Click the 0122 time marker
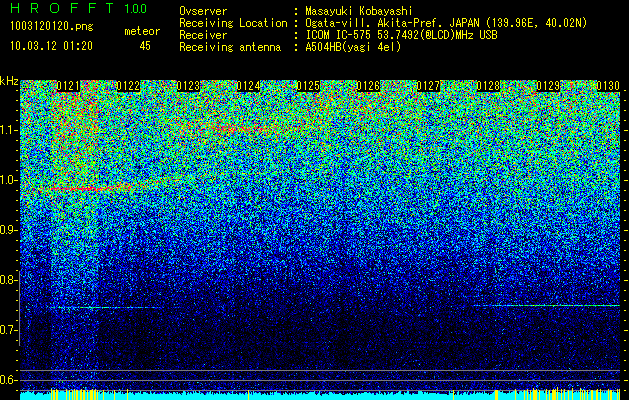The width and height of the screenshot is (629, 400). pos(128,86)
